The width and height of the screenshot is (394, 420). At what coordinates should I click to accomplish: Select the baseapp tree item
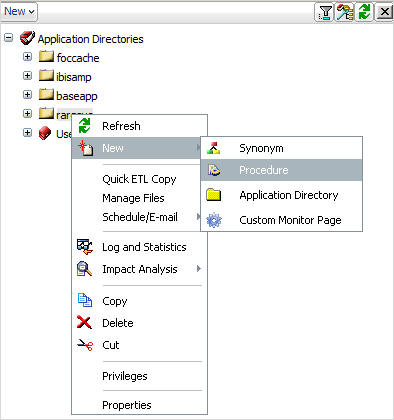coord(77,96)
